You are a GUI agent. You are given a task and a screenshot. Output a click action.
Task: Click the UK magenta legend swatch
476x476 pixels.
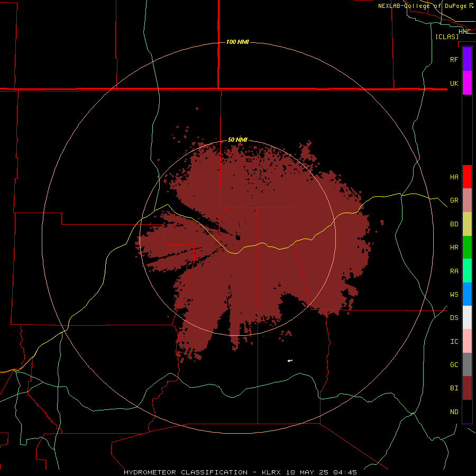click(467, 83)
